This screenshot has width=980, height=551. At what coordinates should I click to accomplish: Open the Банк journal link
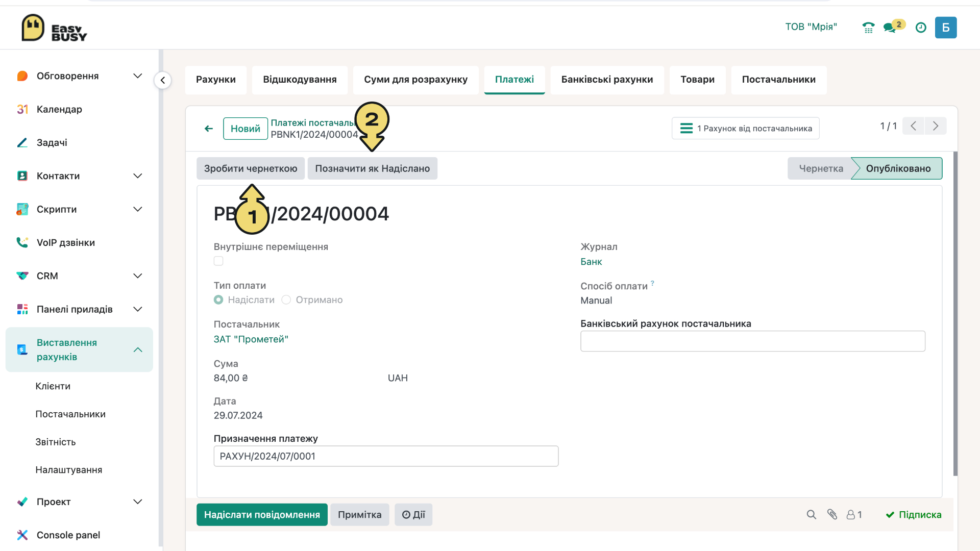pyautogui.click(x=591, y=262)
